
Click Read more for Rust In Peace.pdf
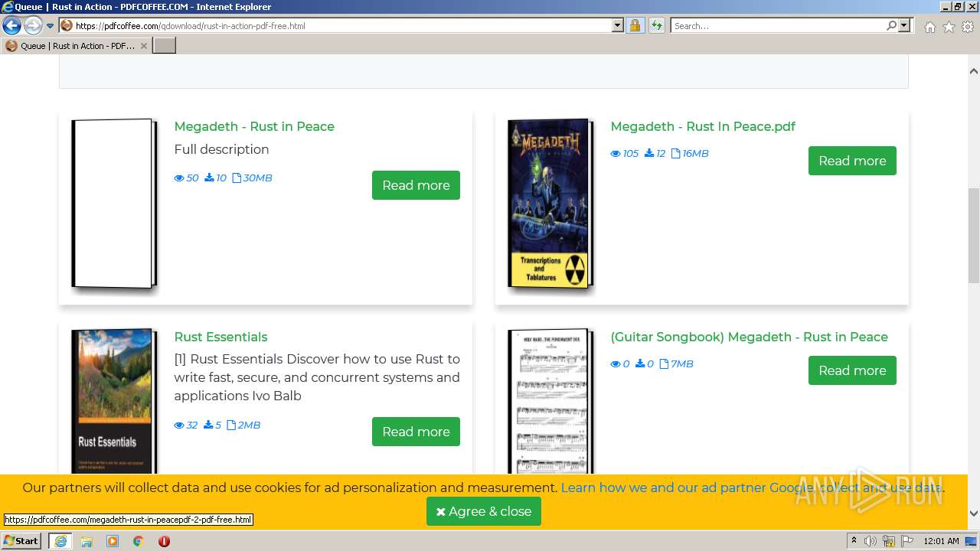[852, 161]
